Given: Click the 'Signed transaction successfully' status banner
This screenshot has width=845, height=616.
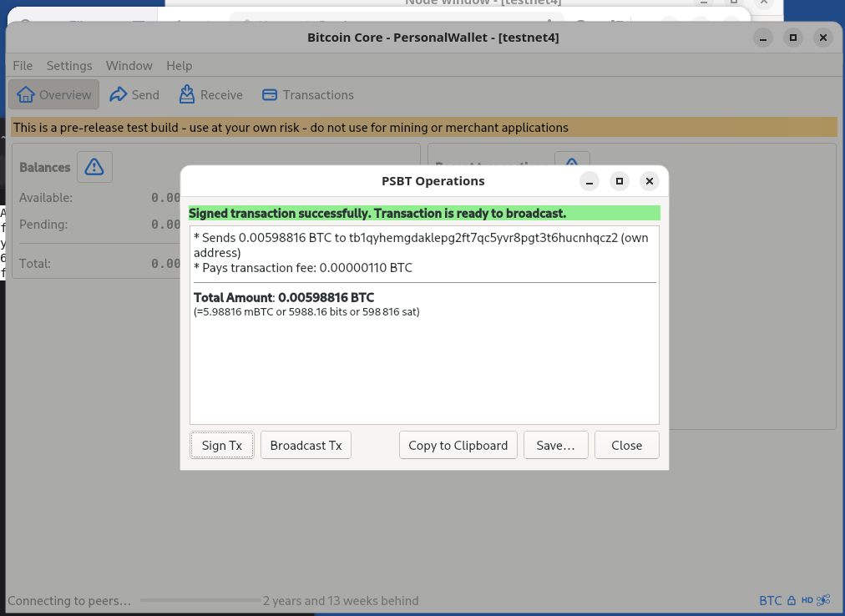Looking at the screenshot, I should click(x=424, y=214).
